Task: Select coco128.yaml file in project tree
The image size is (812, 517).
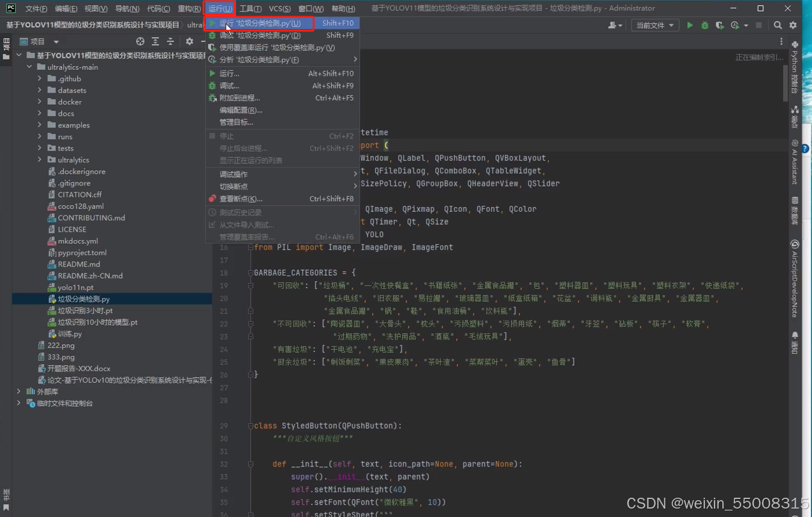Action: pos(81,206)
